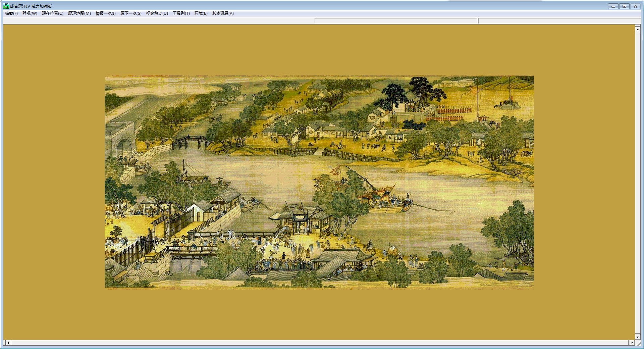This screenshot has height=349, width=644.
Task: Click the game icon in the title bar
Action: tap(6, 6)
